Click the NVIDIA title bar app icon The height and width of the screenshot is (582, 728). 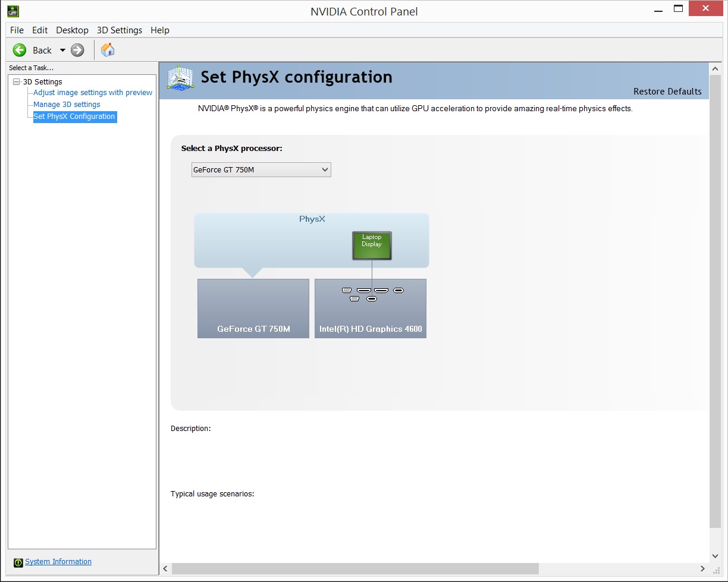[x=12, y=11]
